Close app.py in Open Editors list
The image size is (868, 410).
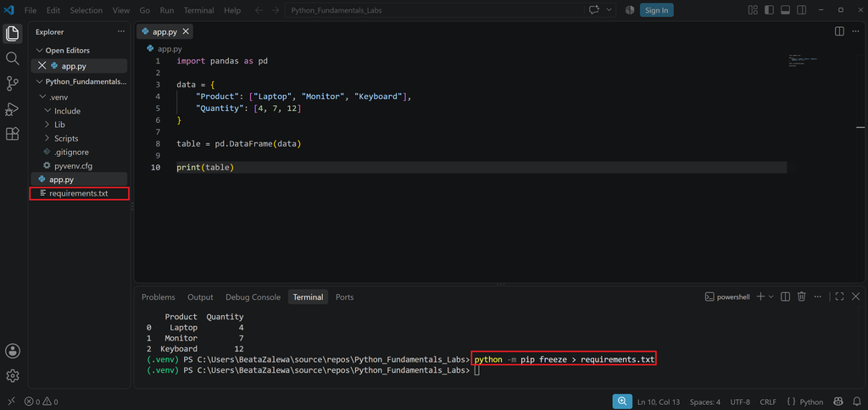tap(42, 65)
